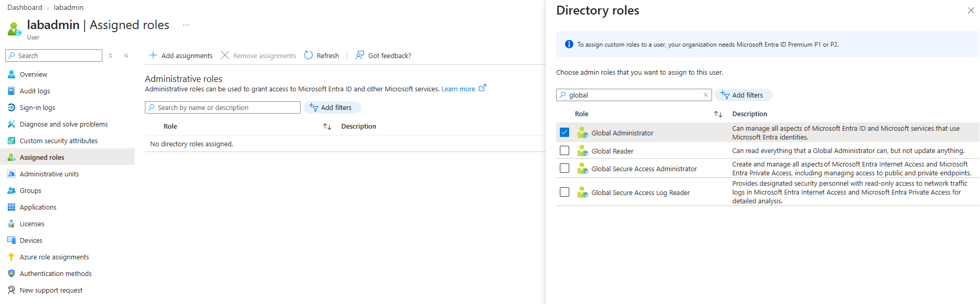Open Add filters in Administrative roles section

pyautogui.click(x=332, y=107)
